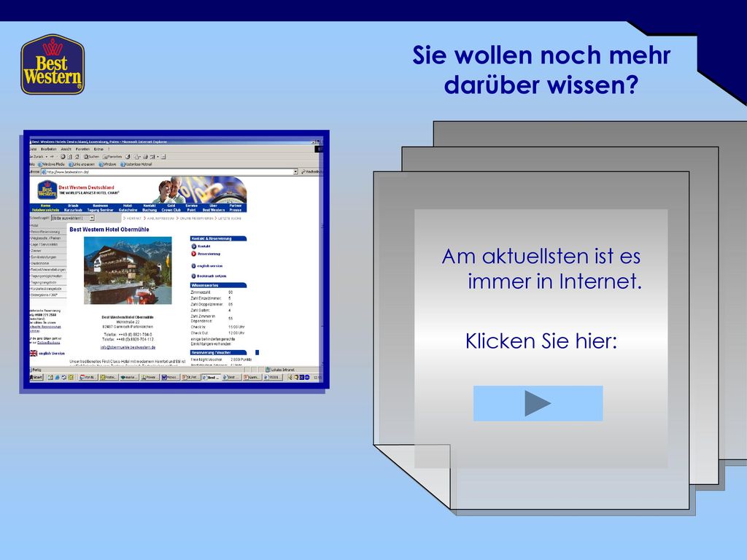Click the Suchen search toolbar button
This screenshot has height=560, width=747.
pos(91,157)
